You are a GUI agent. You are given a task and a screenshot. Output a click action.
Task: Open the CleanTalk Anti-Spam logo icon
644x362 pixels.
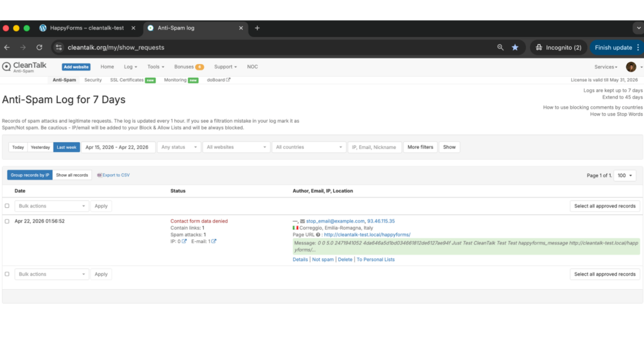point(6,67)
